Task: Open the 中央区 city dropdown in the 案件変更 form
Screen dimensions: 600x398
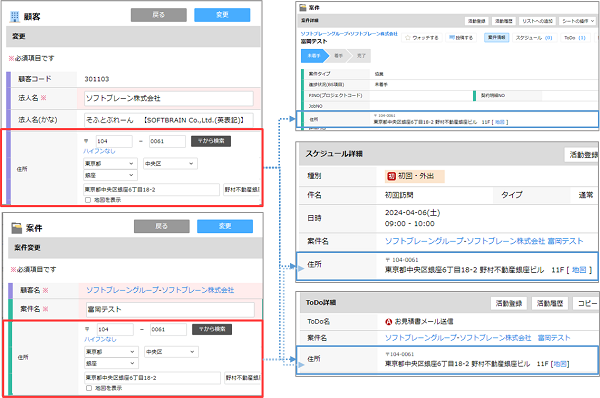Action: [x=171, y=352]
